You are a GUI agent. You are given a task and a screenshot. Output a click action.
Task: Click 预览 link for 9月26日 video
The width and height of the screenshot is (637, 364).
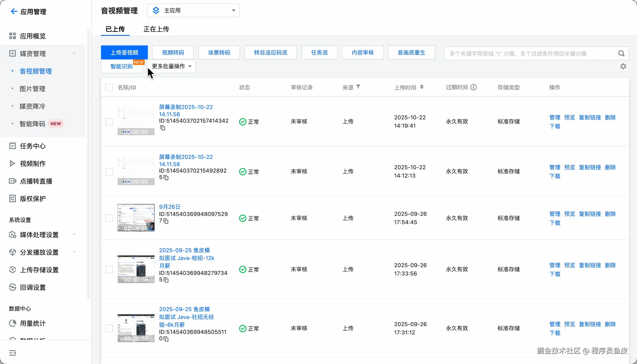coord(569,214)
